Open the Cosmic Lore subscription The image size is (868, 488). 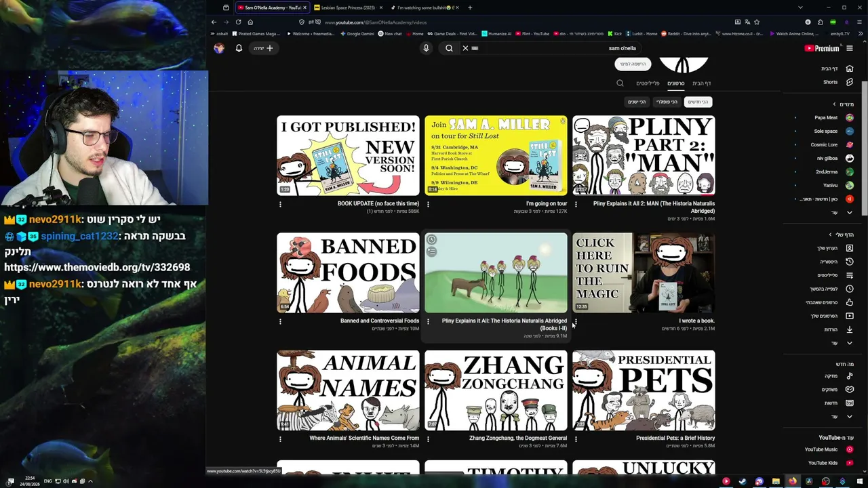(x=831, y=144)
